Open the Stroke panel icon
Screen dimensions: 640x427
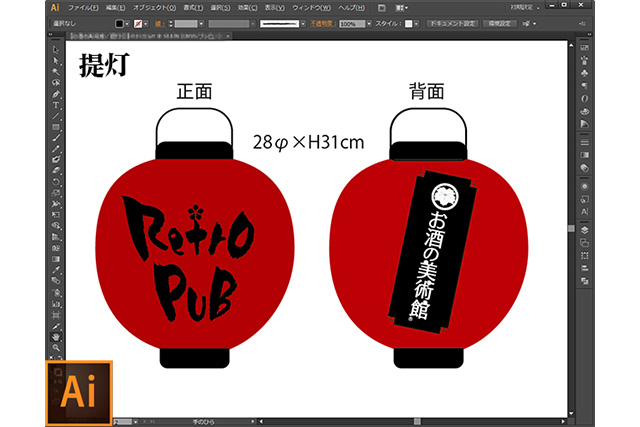(x=584, y=142)
